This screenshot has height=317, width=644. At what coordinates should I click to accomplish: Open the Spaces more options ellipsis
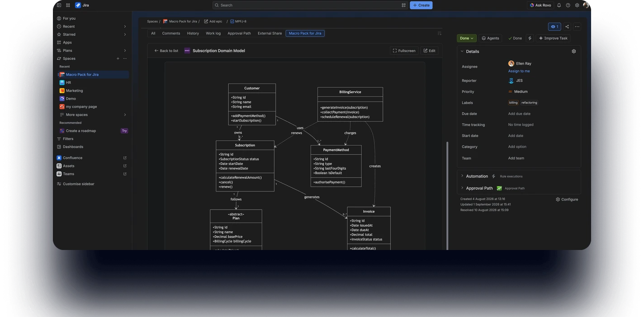(125, 58)
